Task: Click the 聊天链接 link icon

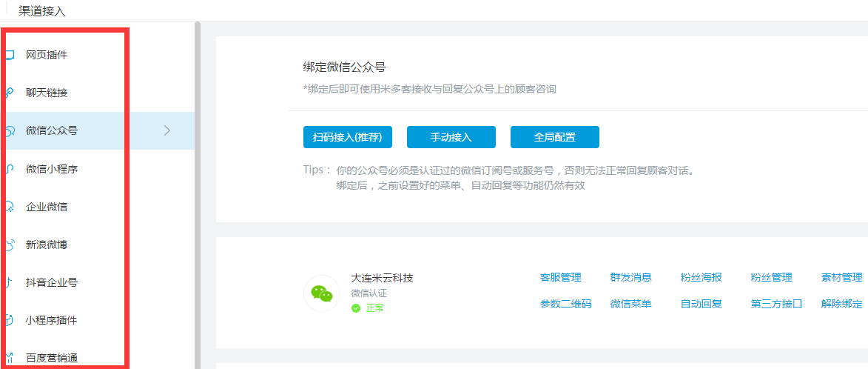Action: coord(10,93)
